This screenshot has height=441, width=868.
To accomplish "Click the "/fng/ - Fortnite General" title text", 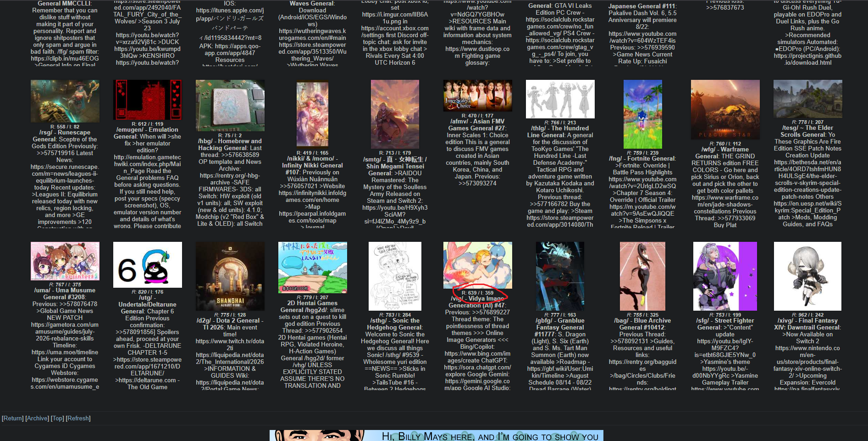I will pos(642,159).
